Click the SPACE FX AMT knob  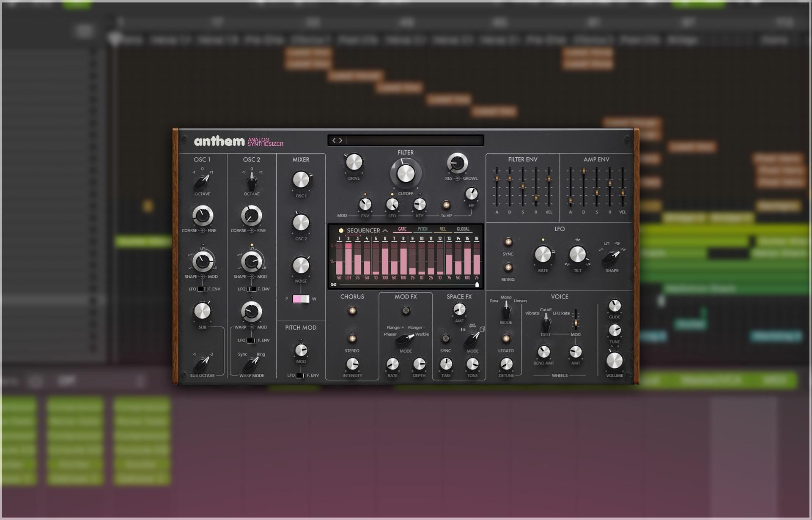click(x=459, y=309)
